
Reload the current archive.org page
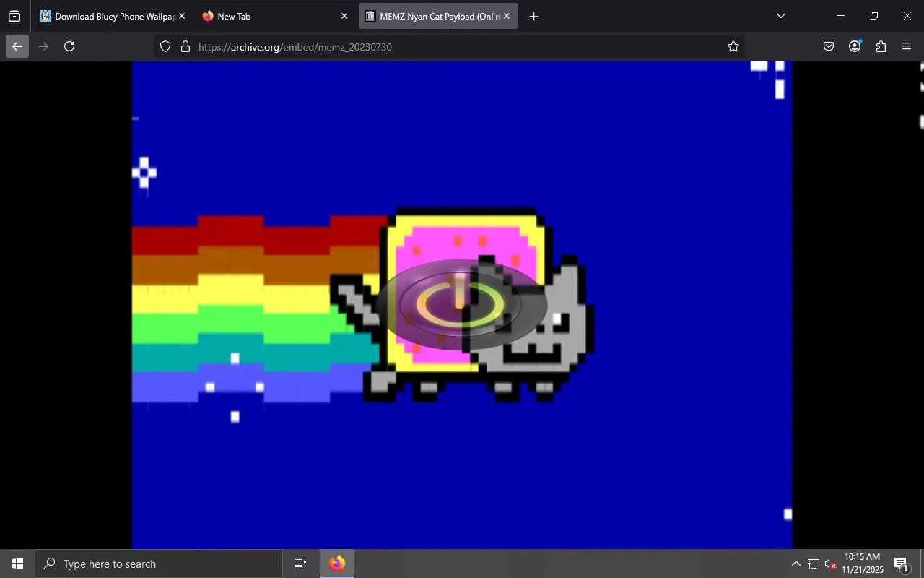pos(69,46)
